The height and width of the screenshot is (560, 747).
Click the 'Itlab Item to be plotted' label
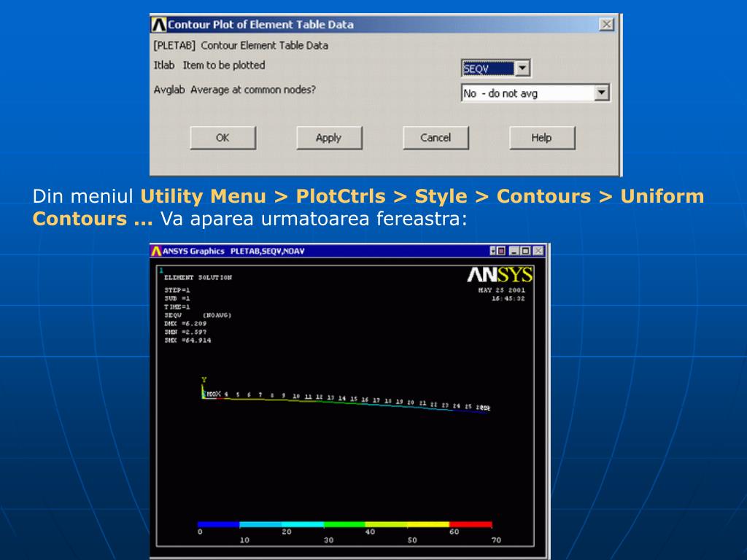click(x=209, y=65)
